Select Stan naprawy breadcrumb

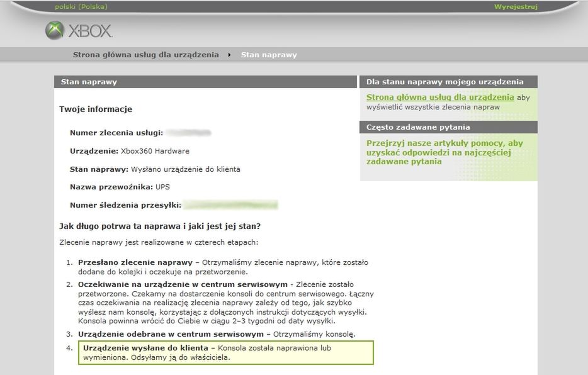[x=269, y=55]
